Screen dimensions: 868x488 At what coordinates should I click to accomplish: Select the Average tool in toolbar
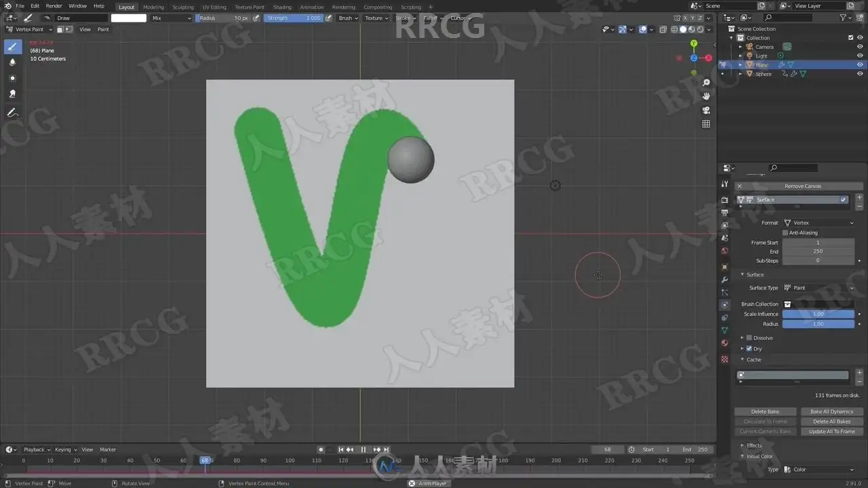pyautogui.click(x=12, y=78)
